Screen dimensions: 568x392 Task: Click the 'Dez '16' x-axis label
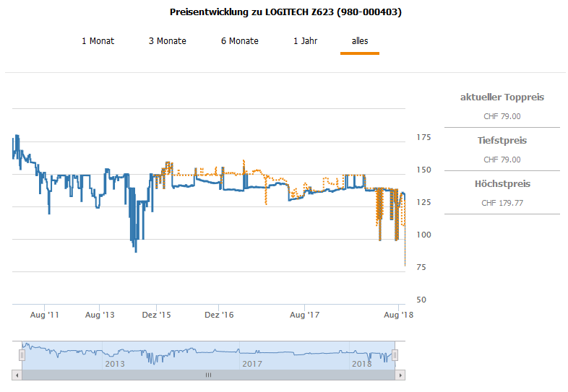pyautogui.click(x=219, y=315)
